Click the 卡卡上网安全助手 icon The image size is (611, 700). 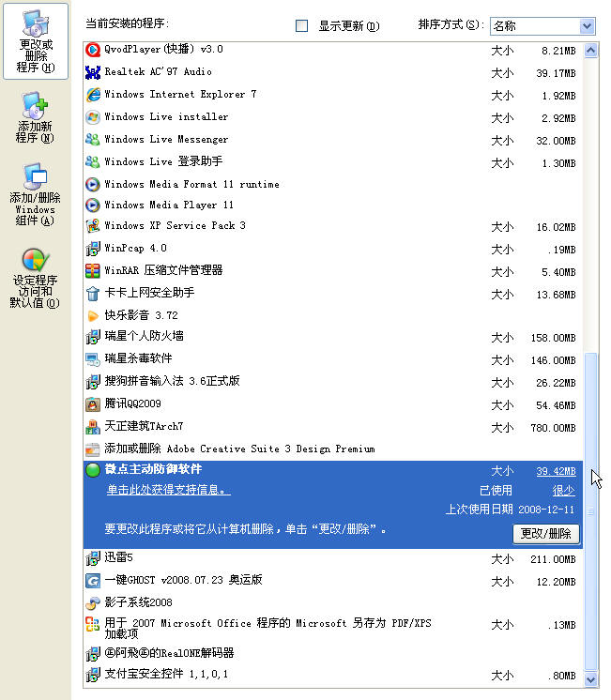93,294
